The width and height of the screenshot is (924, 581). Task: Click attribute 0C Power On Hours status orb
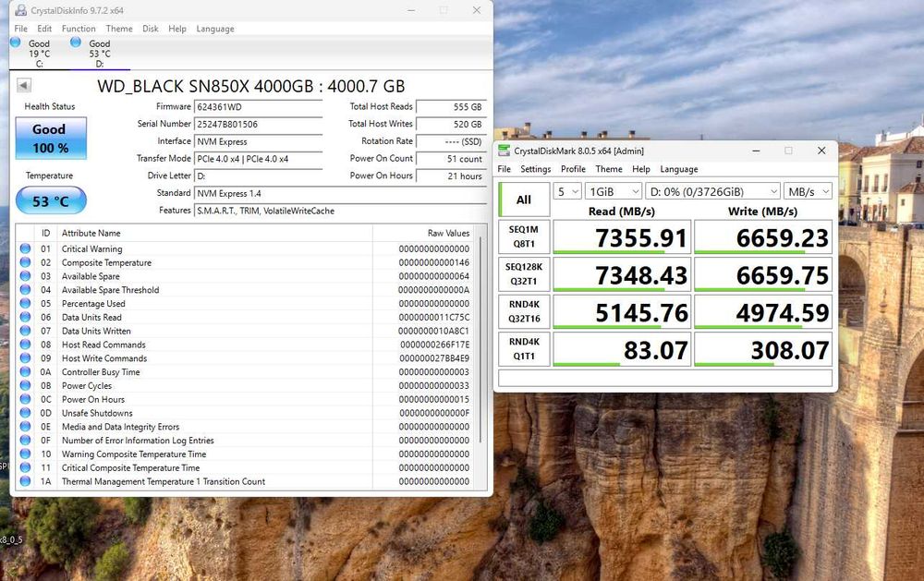pyautogui.click(x=25, y=399)
